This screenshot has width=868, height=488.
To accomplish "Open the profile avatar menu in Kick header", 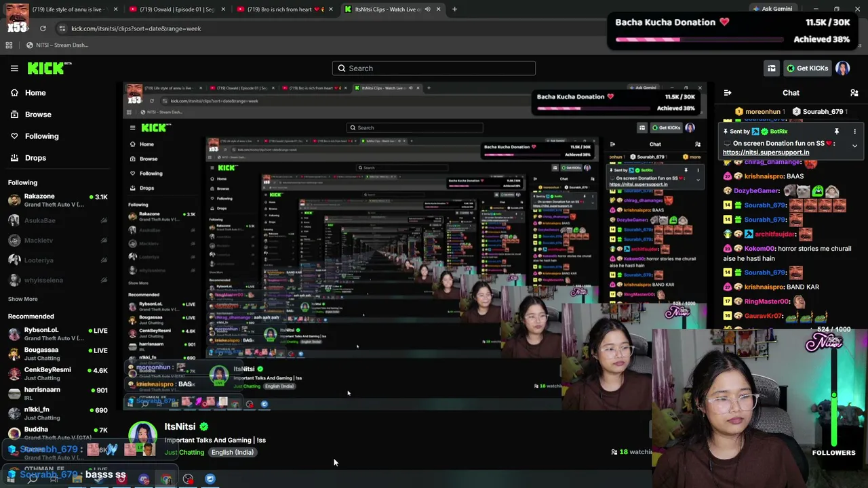I will pos(843,68).
